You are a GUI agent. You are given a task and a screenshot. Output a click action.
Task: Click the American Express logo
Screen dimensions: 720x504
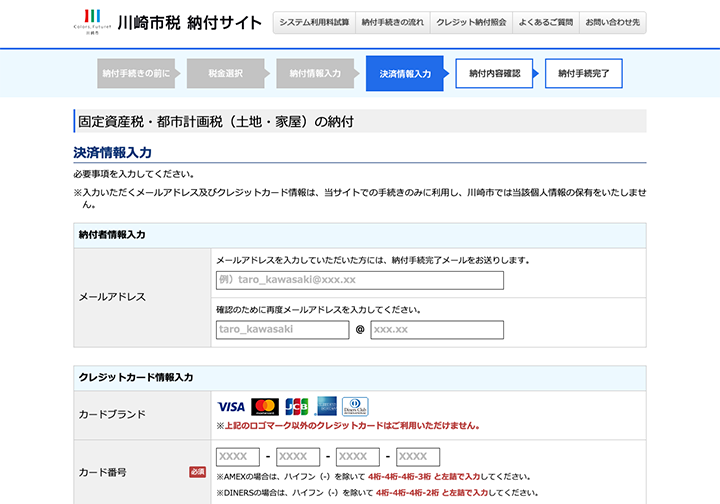tap(326, 407)
